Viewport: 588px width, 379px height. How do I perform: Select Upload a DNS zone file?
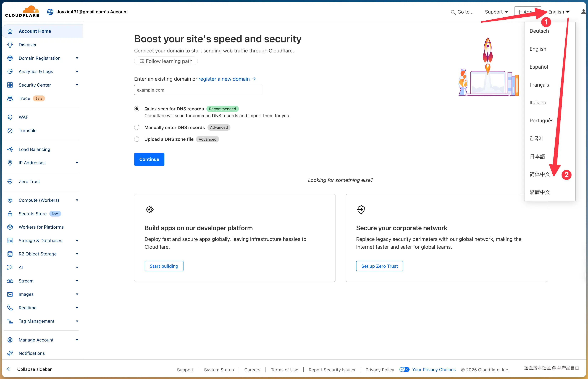coord(137,139)
